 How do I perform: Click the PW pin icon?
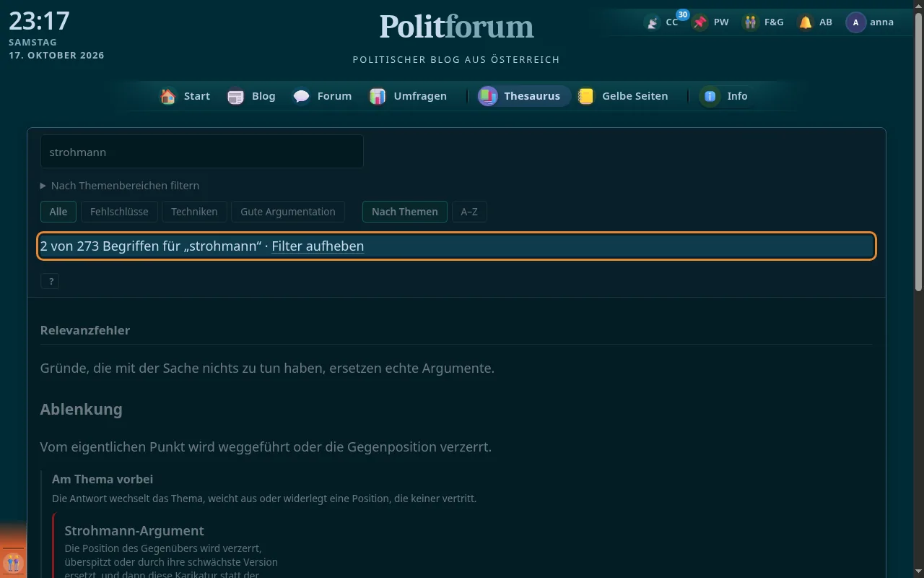[699, 22]
